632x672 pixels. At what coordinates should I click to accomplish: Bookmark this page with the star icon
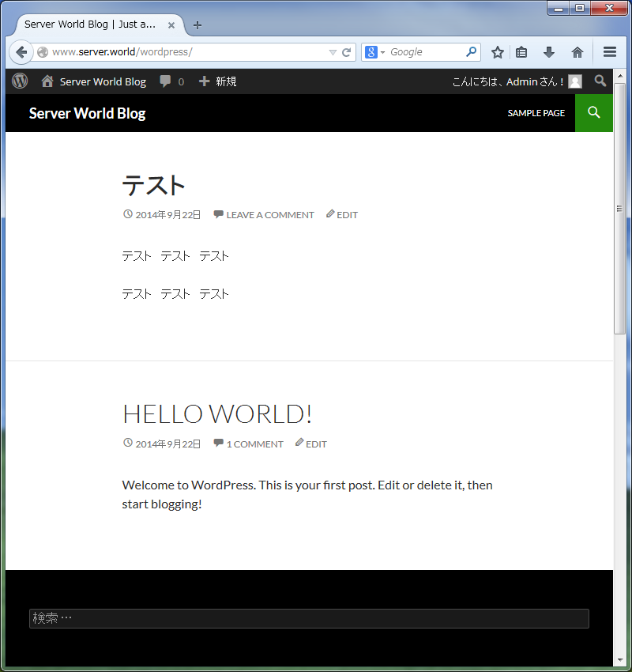[x=497, y=52]
